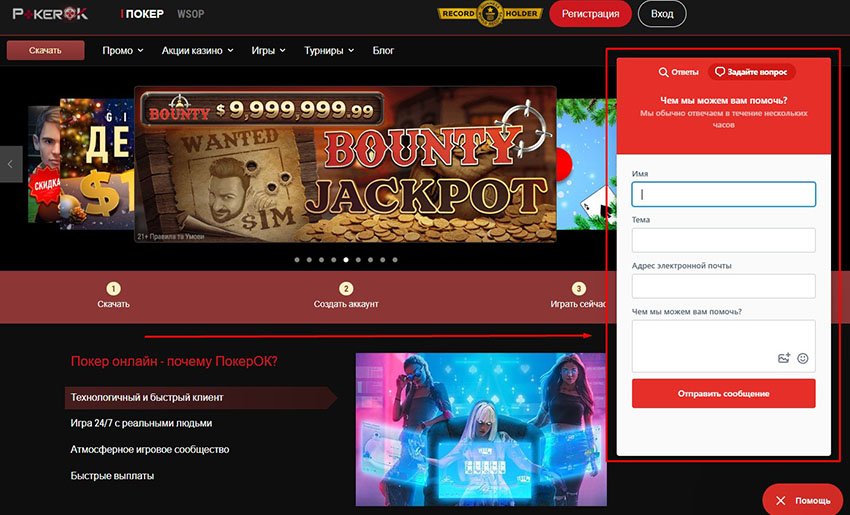The image size is (850, 515).
Task: Click the neon poker players image
Action: point(481,429)
